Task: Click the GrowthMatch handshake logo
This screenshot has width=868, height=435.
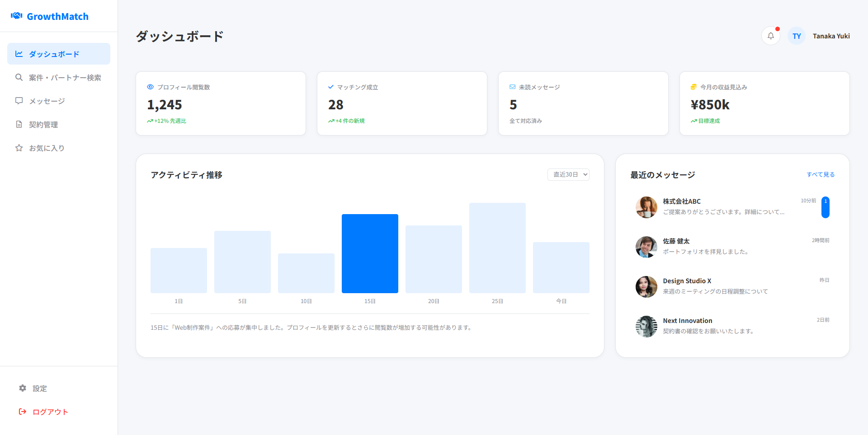Action: (17, 16)
